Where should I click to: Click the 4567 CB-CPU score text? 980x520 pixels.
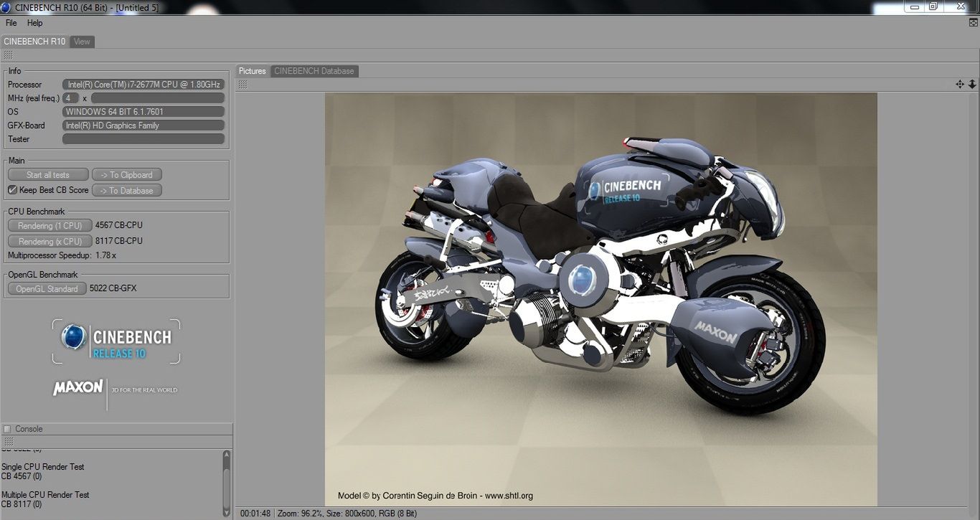click(118, 225)
